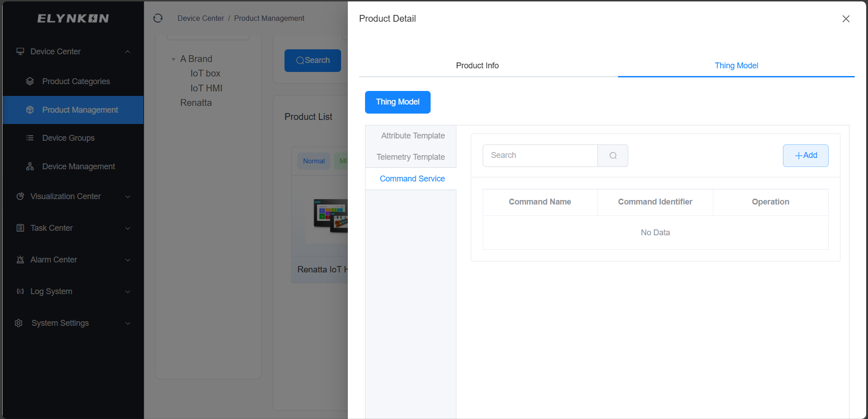This screenshot has width=868, height=419.
Task: Select the Command Service section
Action: tap(411, 179)
